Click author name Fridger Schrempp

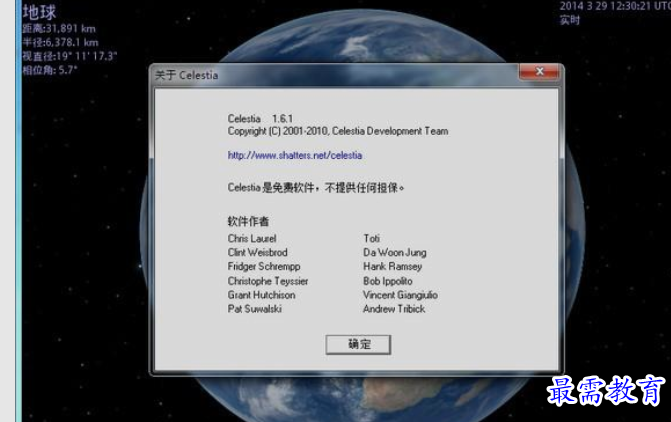point(264,267)
